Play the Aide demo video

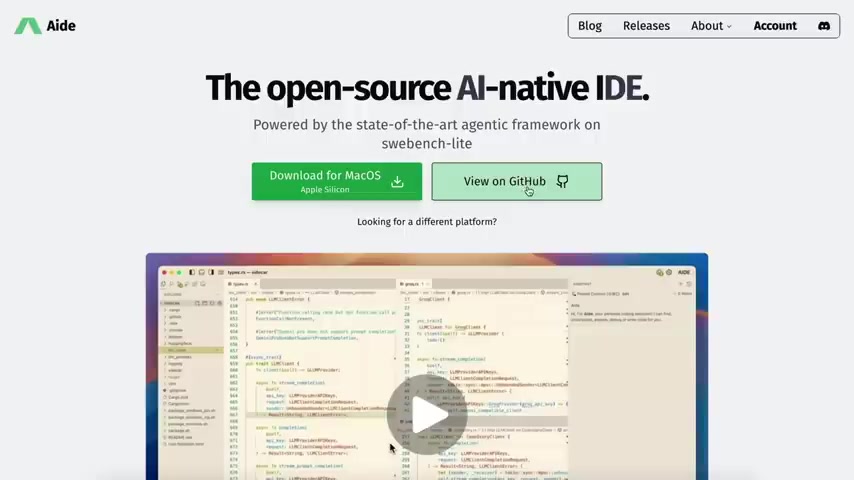click(426, 415)
